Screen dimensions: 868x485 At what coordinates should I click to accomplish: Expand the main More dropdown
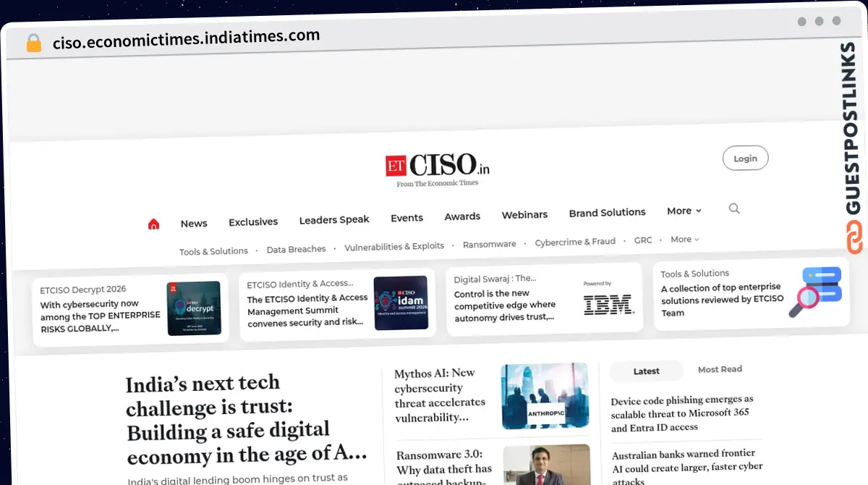pyautogui.click(x=684, y=211)
